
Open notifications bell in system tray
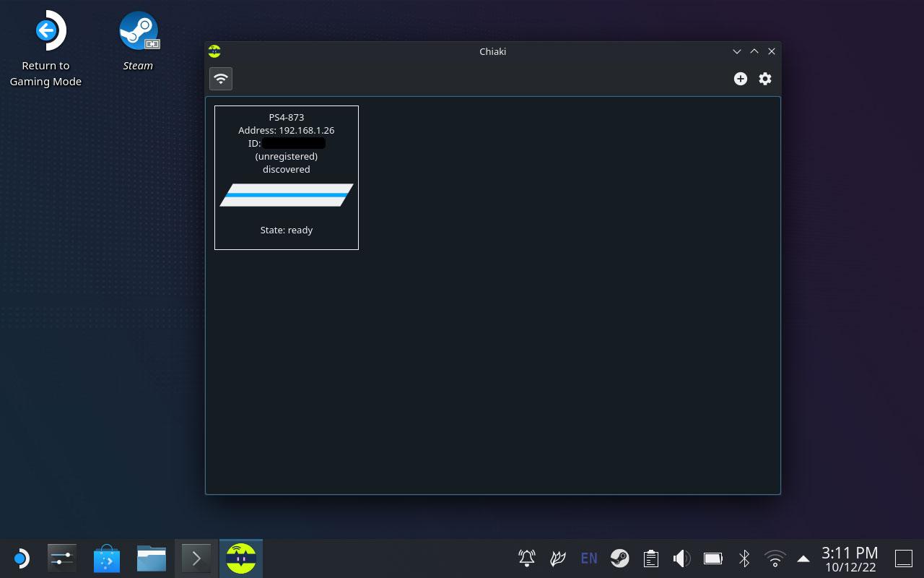(x=527, y=558)
